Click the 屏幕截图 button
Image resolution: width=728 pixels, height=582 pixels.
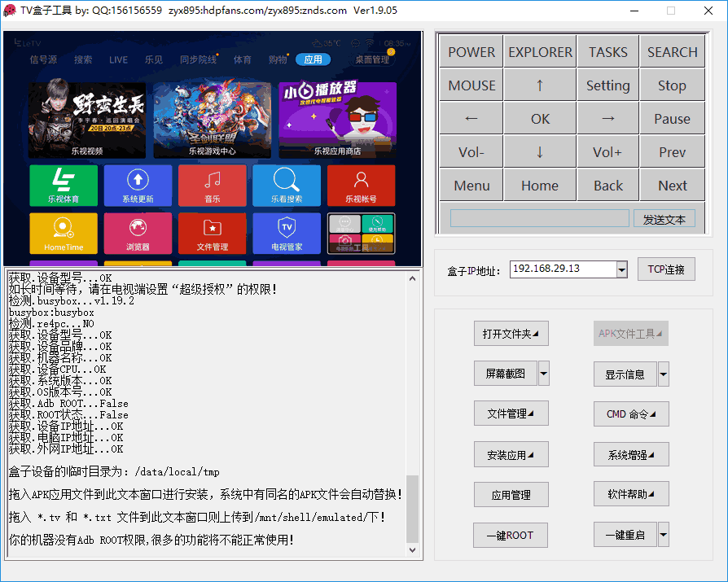point(506,373)
